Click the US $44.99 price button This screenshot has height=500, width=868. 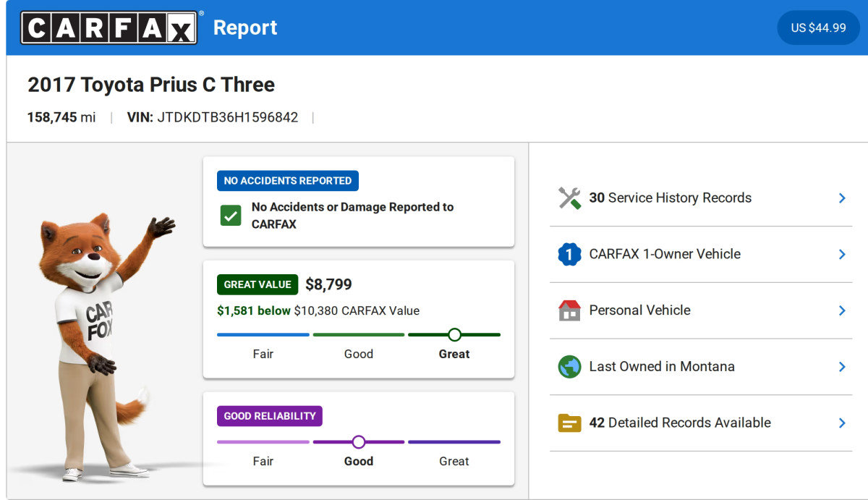[x=818, y=27]
